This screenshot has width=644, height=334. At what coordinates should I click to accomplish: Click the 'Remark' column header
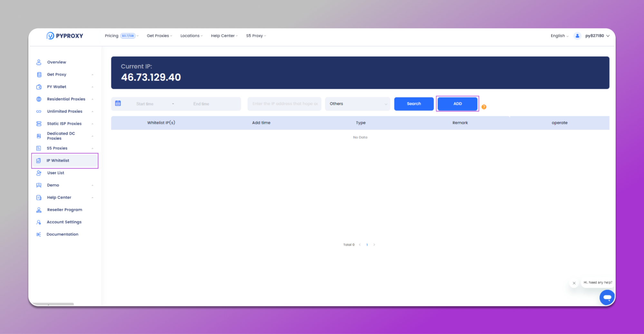click(460, 123)
